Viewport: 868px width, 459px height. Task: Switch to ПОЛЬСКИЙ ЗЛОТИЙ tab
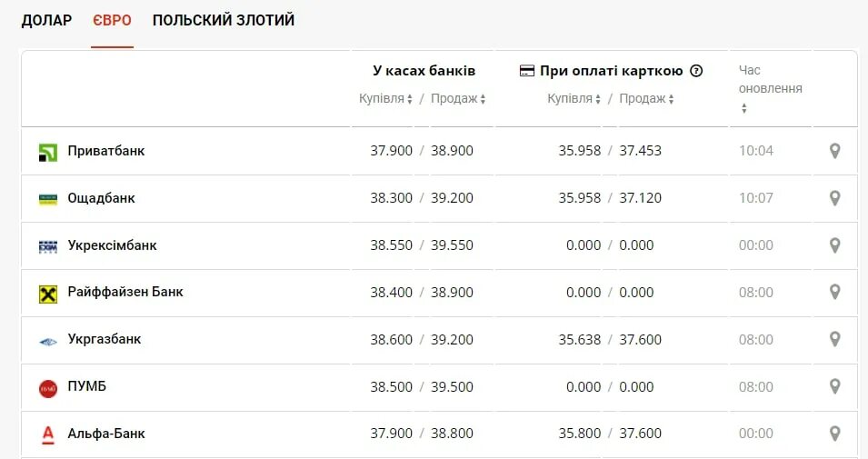coord(224,21)
